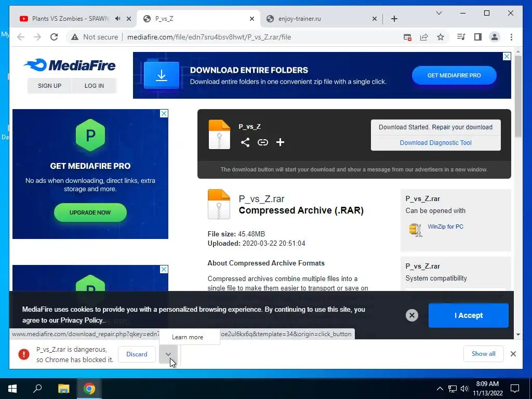The image size is (532, 399).
Task: Open a new tab with the plus button
Action: pyautogui.click(x=394, y=19)
